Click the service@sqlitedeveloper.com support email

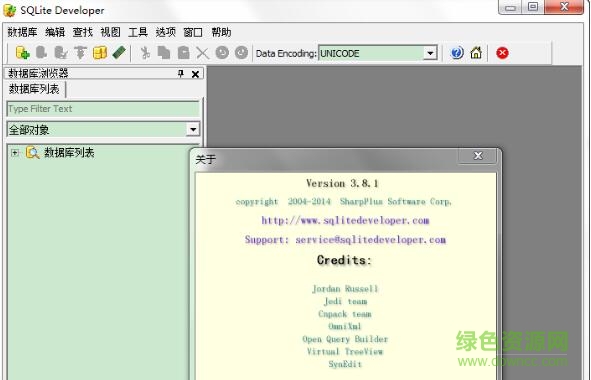[x=371, y=240]
